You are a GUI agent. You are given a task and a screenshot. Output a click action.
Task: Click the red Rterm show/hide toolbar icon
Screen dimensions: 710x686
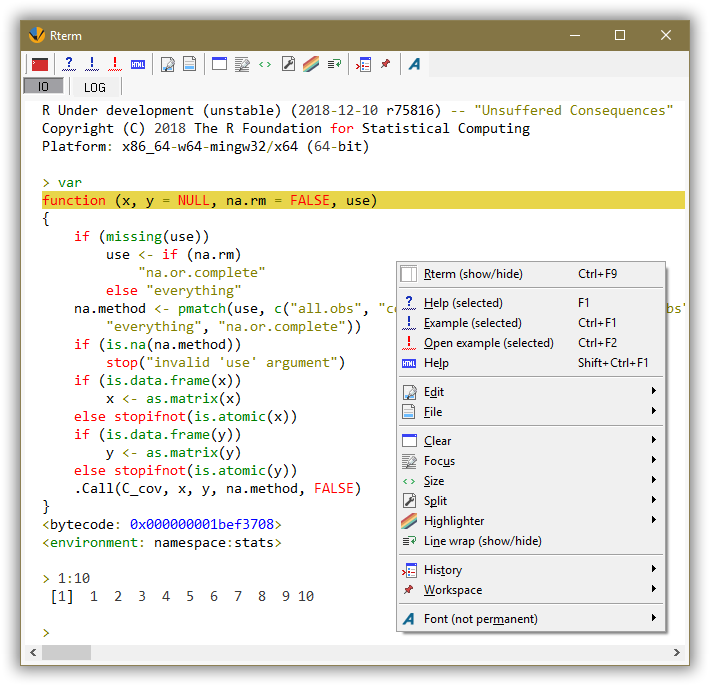[x=40, y=64]
